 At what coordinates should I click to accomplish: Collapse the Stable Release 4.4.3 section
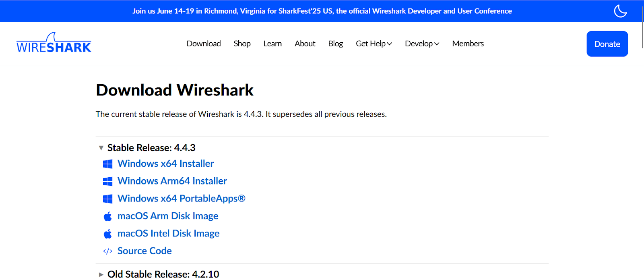(101, 148)
